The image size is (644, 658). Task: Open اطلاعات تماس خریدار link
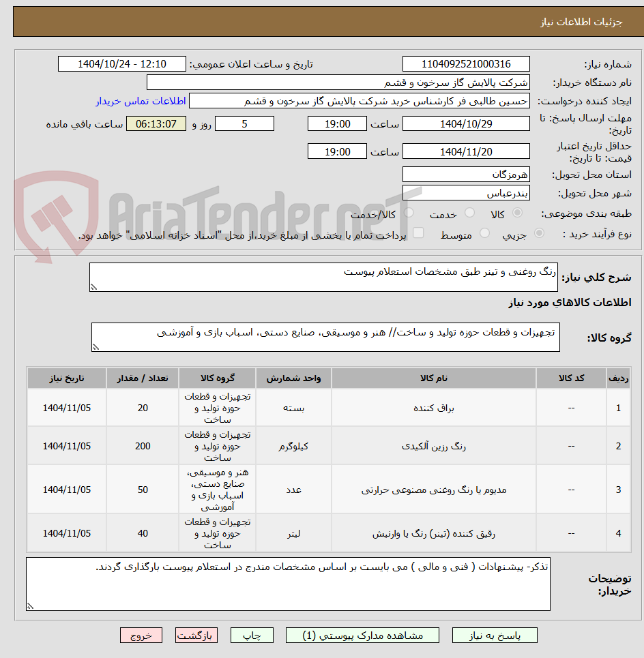pyautogui.click(x=141, y=101)
